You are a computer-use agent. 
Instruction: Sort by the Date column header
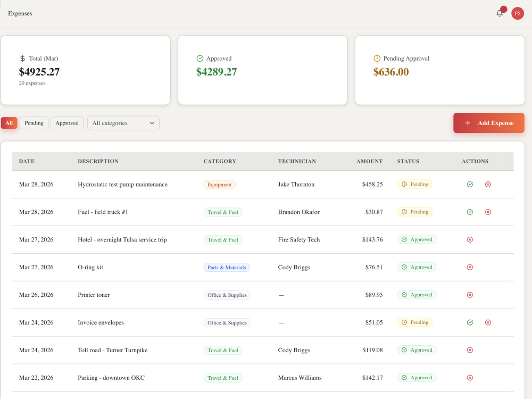tap(27, 161)
